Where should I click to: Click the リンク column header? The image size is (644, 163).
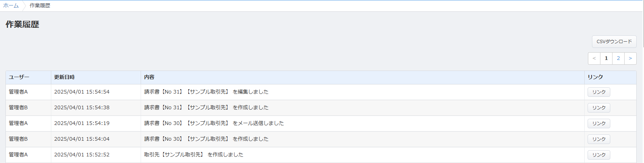click(595, 77)
